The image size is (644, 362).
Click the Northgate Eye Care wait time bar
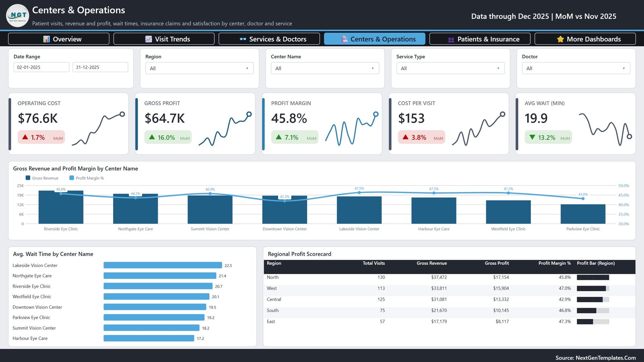tap(160, 276)
